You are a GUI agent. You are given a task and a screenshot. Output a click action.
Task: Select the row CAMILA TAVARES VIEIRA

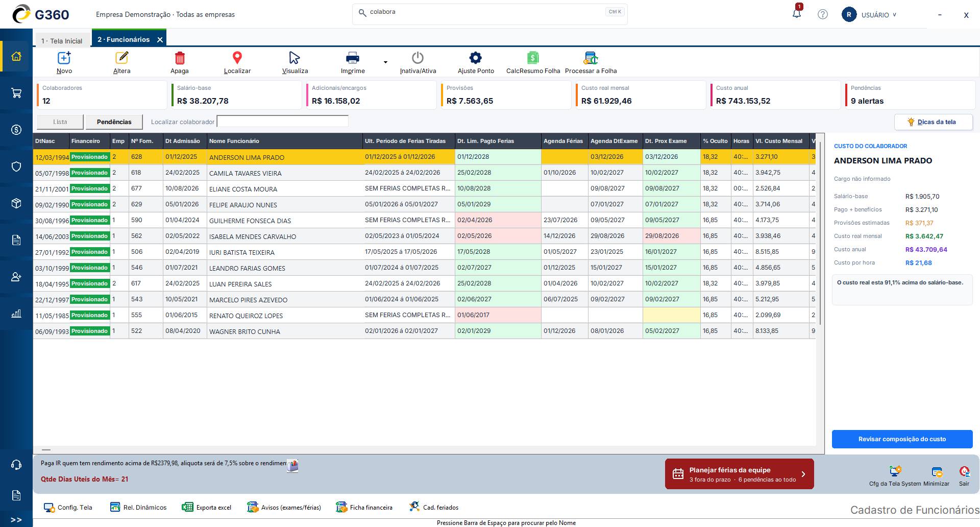click(x=424, y=173)
